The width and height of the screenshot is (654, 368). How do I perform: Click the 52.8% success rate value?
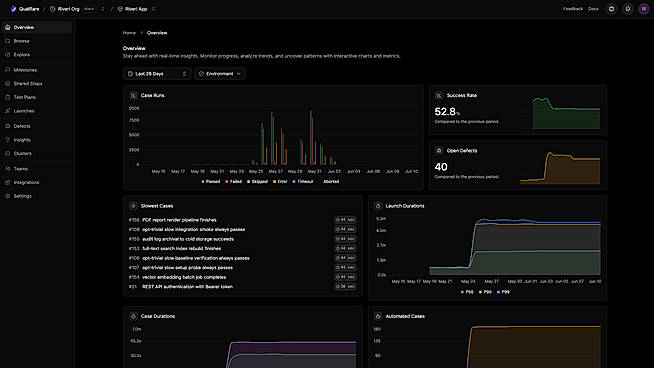coord(447,112)
